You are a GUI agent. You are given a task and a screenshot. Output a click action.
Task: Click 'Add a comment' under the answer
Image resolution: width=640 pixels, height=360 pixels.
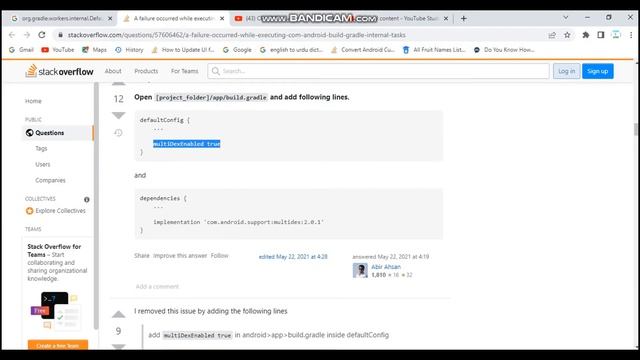(157, 287)
